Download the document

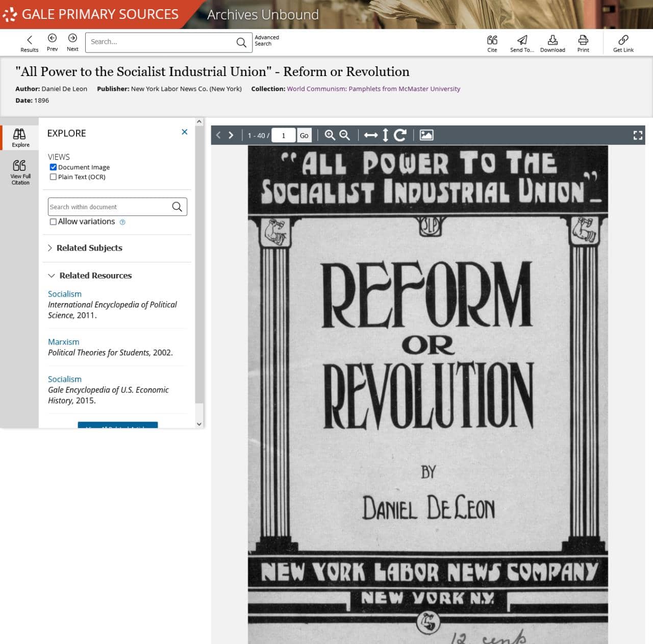pyautogui.click(x=552, y=43)
